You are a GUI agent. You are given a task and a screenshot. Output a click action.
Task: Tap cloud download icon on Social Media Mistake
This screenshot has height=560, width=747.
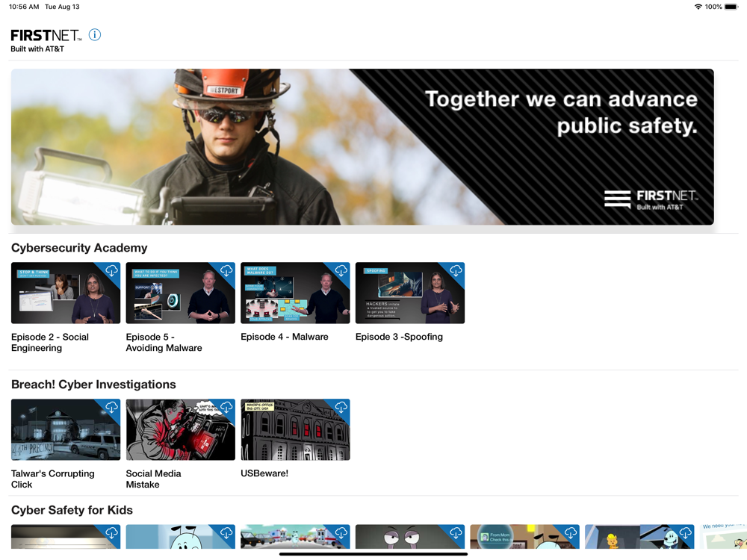226,408
